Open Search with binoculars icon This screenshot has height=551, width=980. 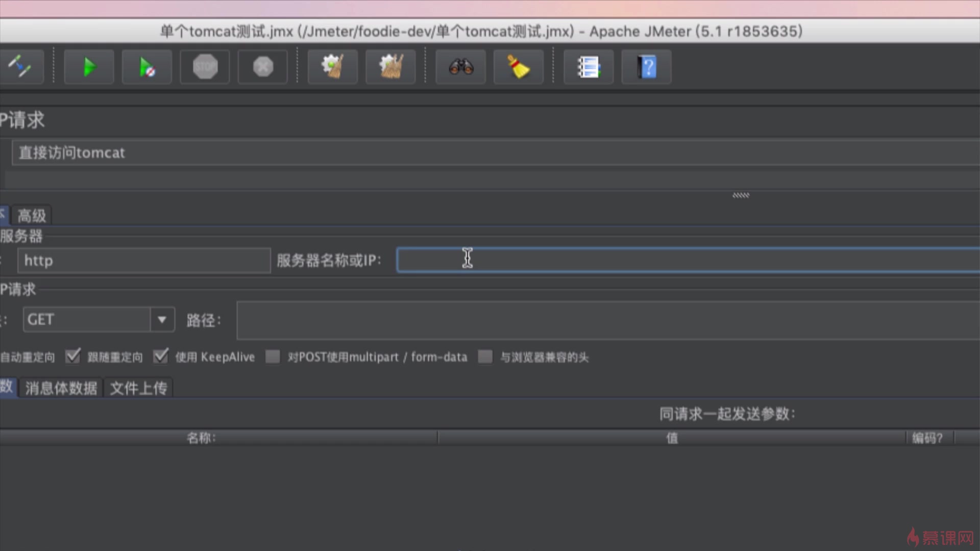point(460,67)
